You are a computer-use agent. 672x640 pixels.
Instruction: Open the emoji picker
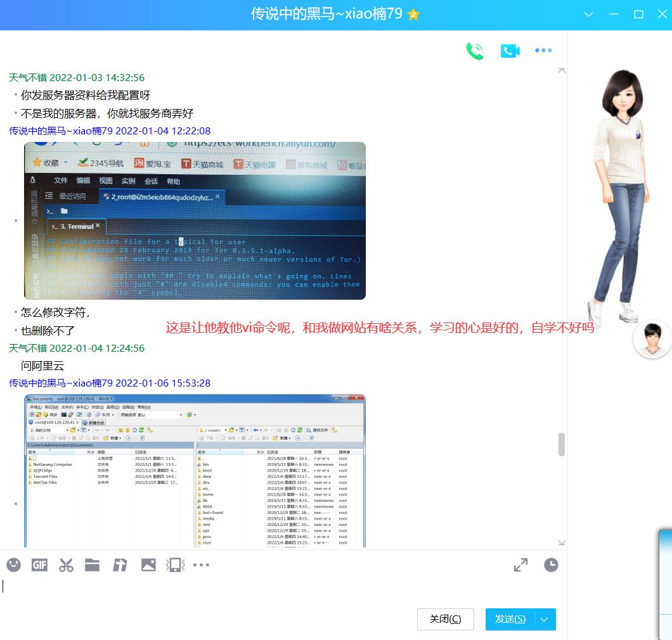click(x=14, y=565)
